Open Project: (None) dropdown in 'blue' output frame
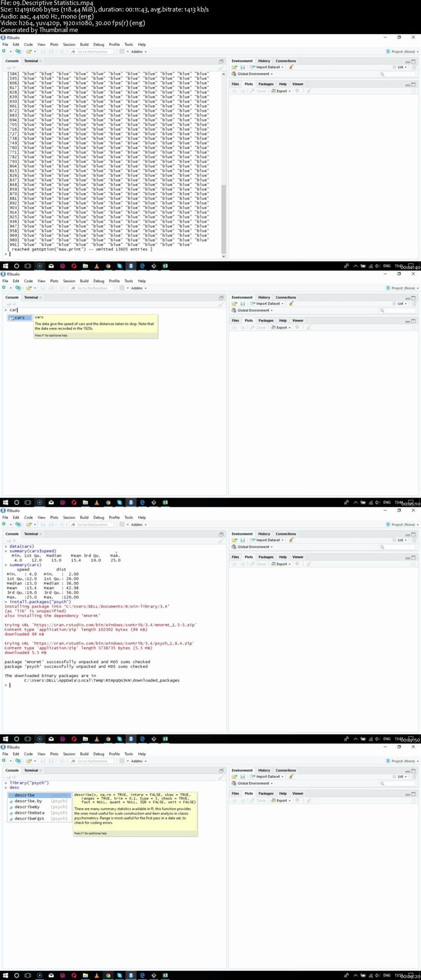 pyautogui.click(x=402, y=51)
